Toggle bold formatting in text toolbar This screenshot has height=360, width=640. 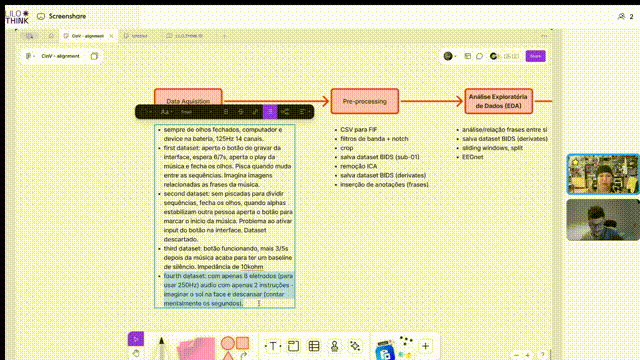pyautogui.click(x=226, y=111)
